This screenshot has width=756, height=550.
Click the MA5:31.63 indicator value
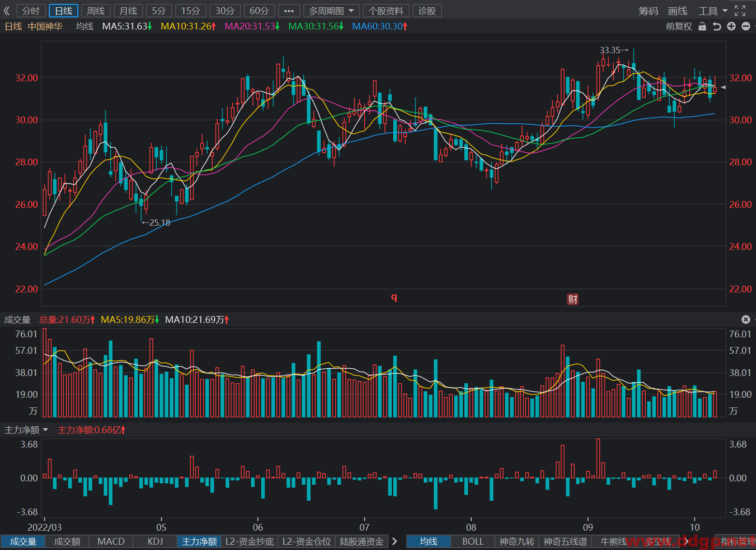point(127,26)
